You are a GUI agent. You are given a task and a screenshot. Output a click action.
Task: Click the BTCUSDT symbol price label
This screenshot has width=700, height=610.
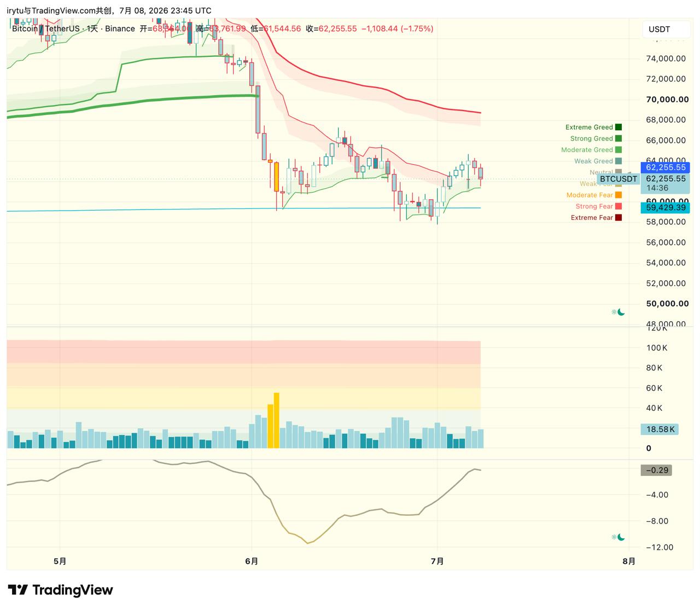click(x=618, y=179)
